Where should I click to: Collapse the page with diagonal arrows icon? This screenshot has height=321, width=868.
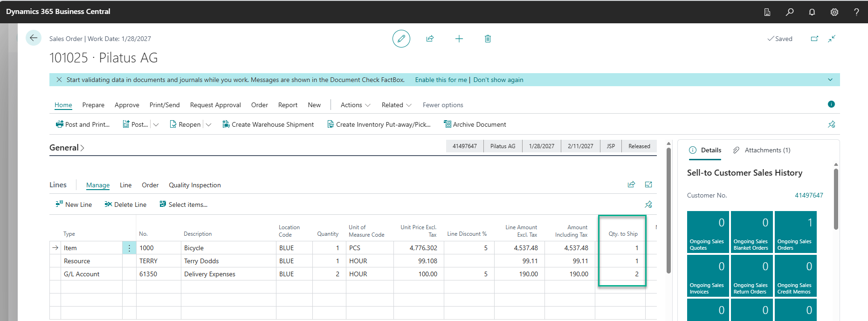[x=832, y=39]
